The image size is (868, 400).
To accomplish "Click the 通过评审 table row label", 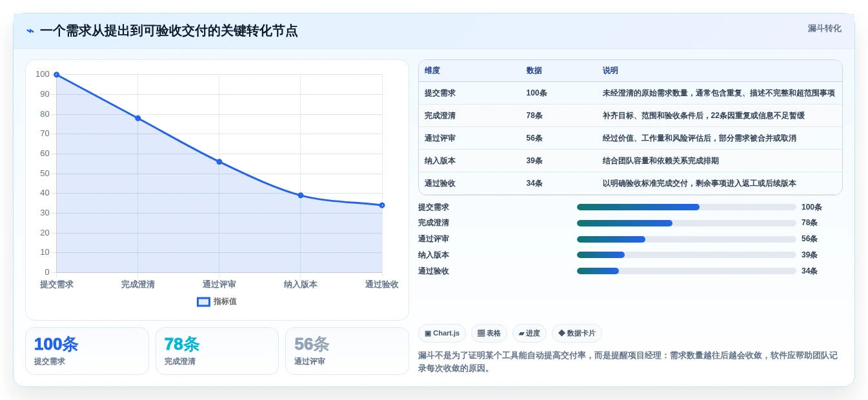I will point(440,138).
